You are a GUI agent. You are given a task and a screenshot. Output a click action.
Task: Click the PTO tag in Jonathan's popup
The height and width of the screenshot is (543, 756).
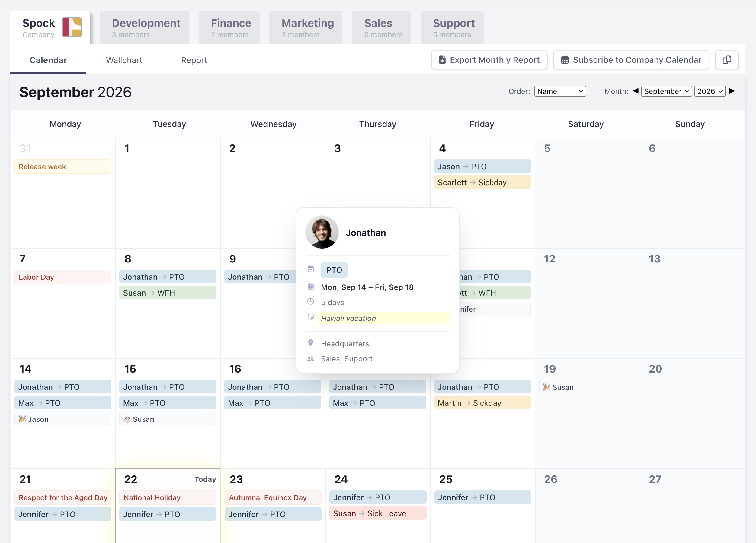(334, 270)
